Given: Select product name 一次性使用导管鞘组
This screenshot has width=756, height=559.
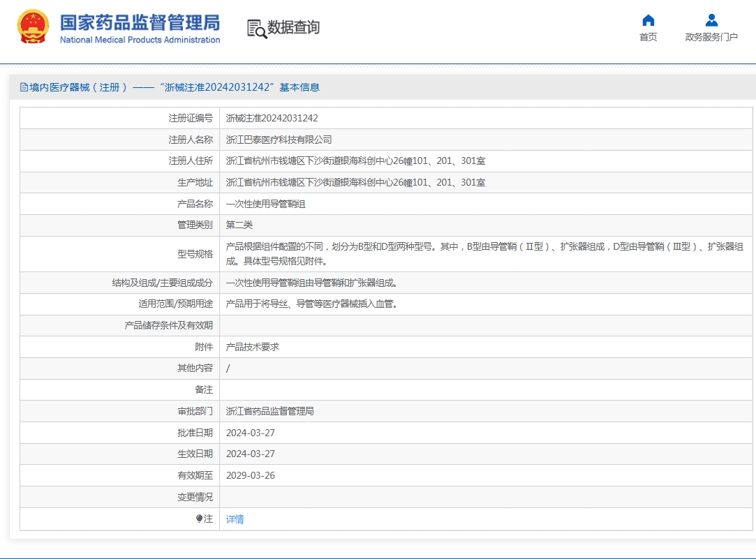Looking at the screenshot, I should pyautogui.click(x=266, y=204).
